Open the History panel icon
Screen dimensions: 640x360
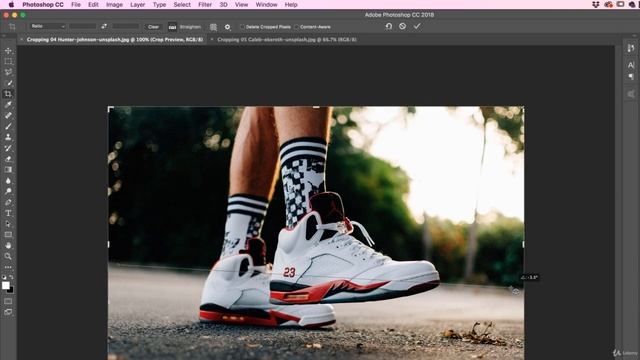[631, 48]
